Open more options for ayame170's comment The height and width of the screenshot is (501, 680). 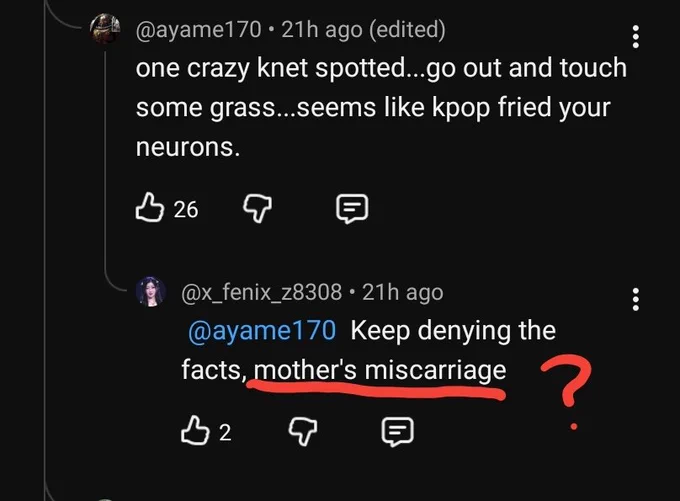(x=635, y=36)
